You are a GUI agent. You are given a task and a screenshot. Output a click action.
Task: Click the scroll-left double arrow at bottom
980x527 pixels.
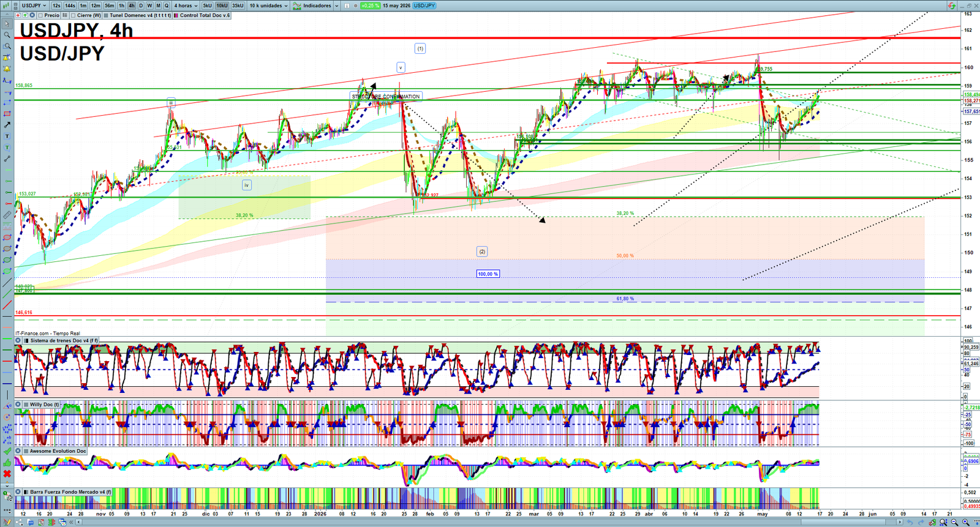(72, 522)
